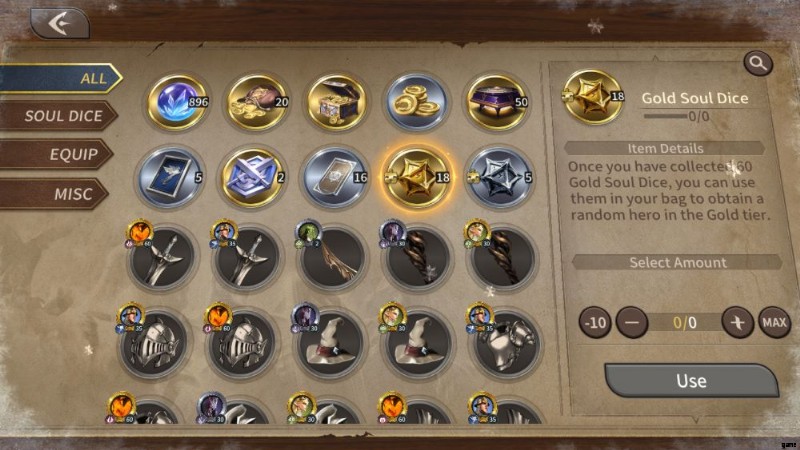Switch to the ALL tab
This screenshot has height=450, width=800.
coord(60,78)
